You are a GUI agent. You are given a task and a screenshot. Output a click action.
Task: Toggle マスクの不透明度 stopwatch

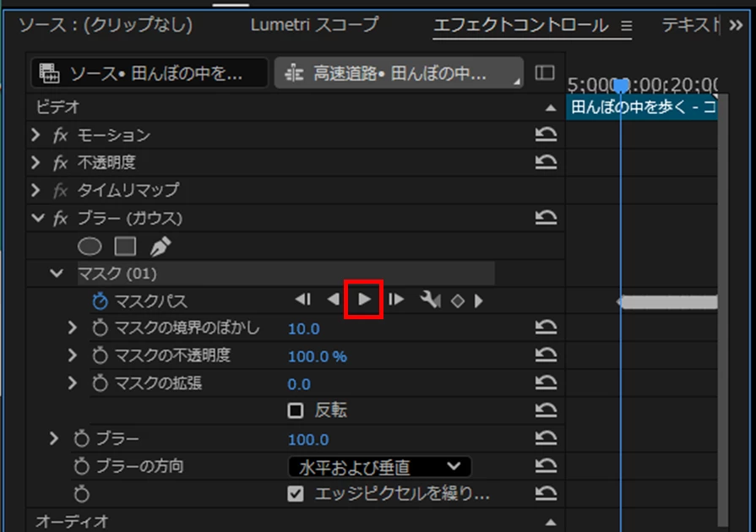[100, 356]
